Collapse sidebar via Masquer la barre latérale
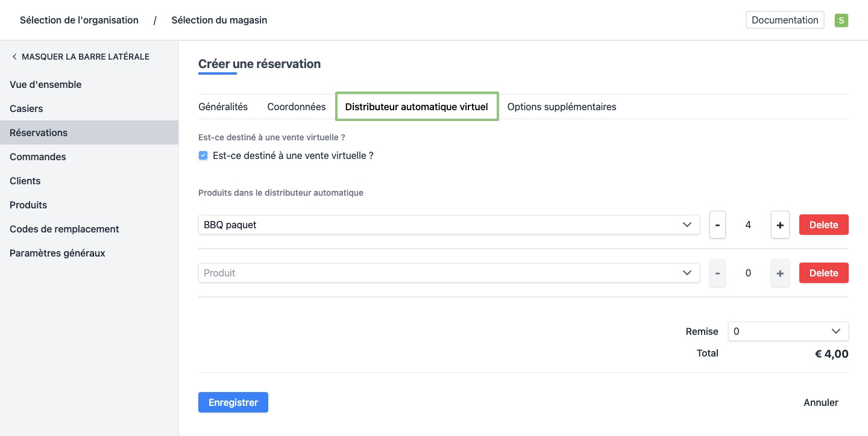This screenshot has height=436, width=868. click(80, 57)
